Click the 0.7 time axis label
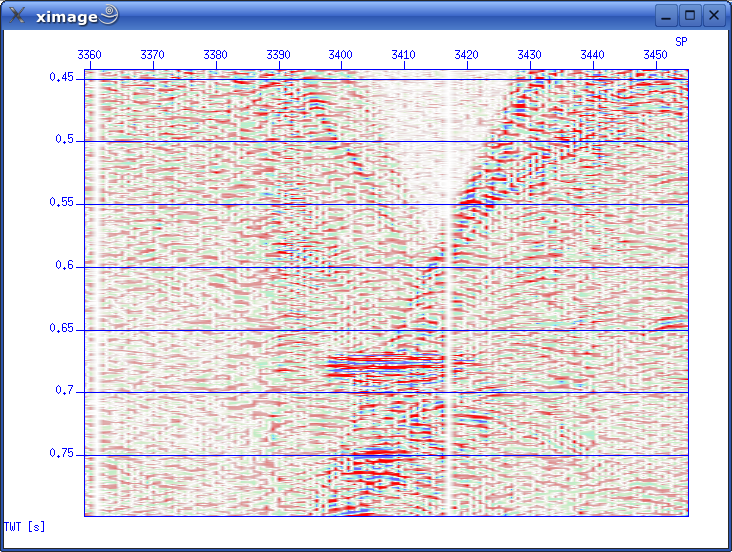 pyautogui.click(x=66, y=391)
